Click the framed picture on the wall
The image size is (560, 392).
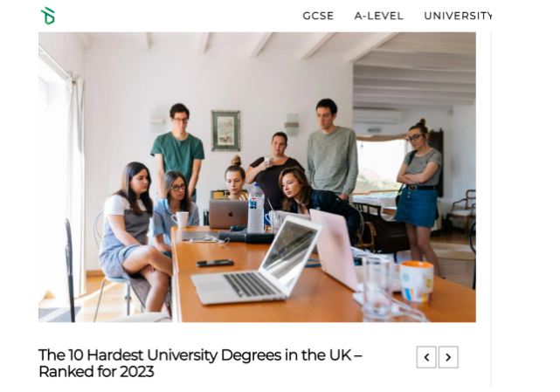point(225,131)
